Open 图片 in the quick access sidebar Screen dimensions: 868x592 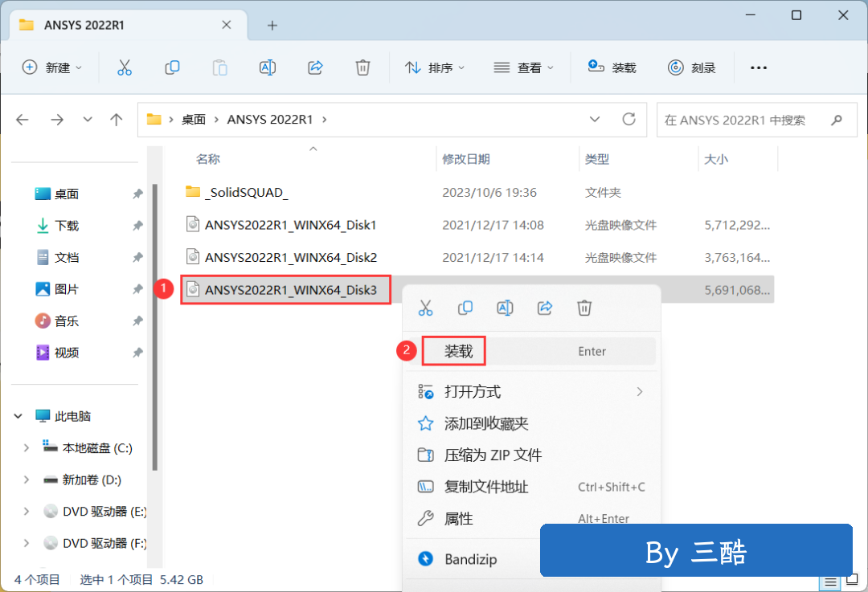tap(67, 289)
